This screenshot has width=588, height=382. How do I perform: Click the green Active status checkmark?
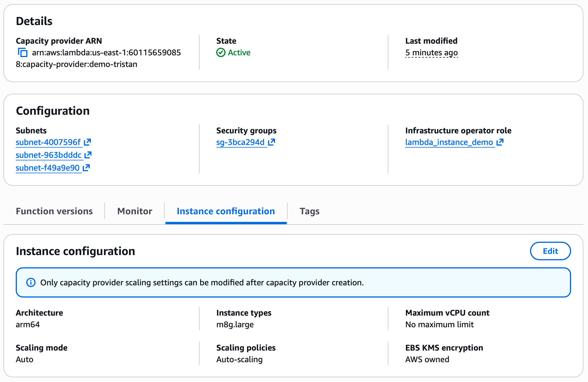click(221, 53)
